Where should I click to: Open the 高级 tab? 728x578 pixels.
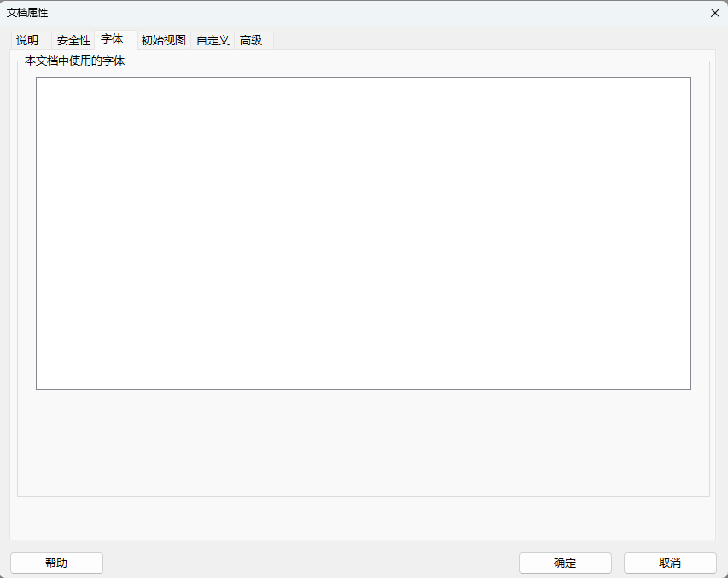point(251,40)
